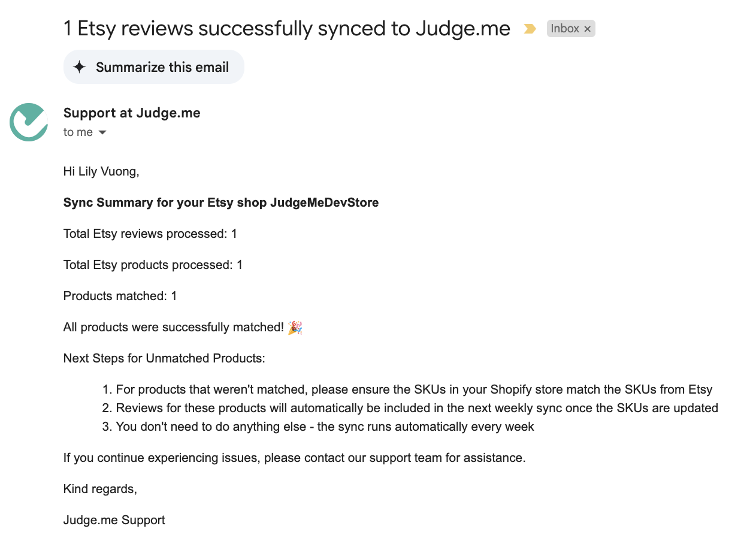Click the "contact our support team" sentence

pyautogui.click(x=294, y=458)
